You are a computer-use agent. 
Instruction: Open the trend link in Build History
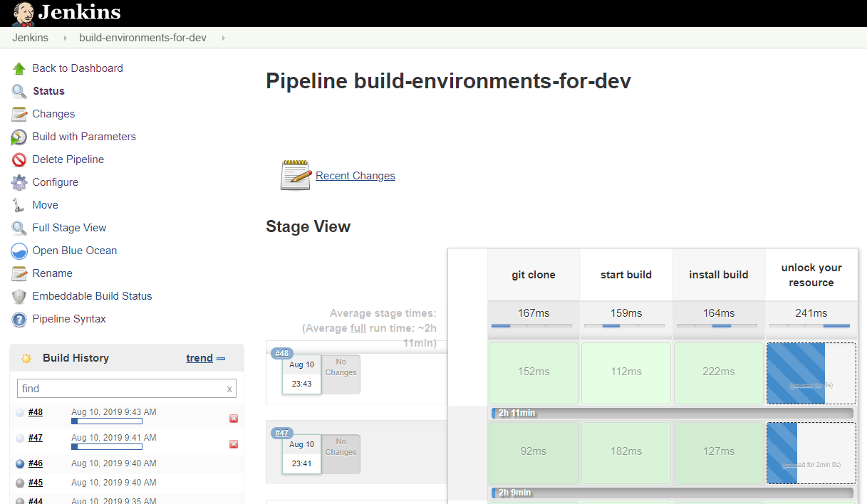point(199,358)
